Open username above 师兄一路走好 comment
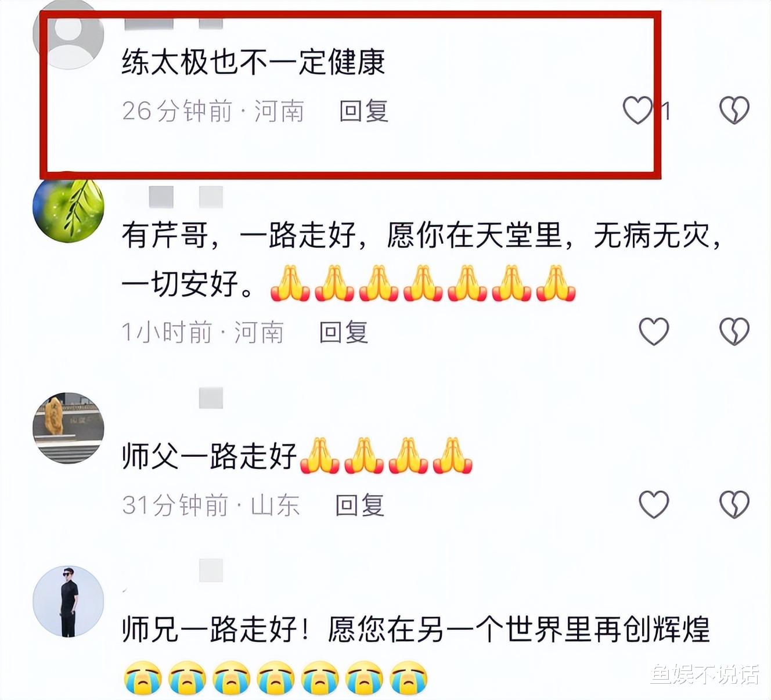Viewport: 771px width, 700px height. point(211,571)
